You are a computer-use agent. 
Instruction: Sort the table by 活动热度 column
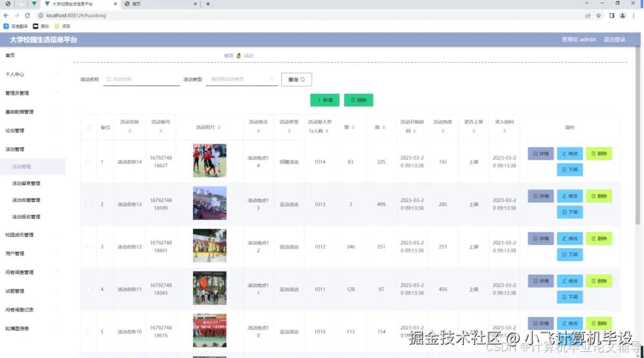pyautogui.click(x=443, y=131)
